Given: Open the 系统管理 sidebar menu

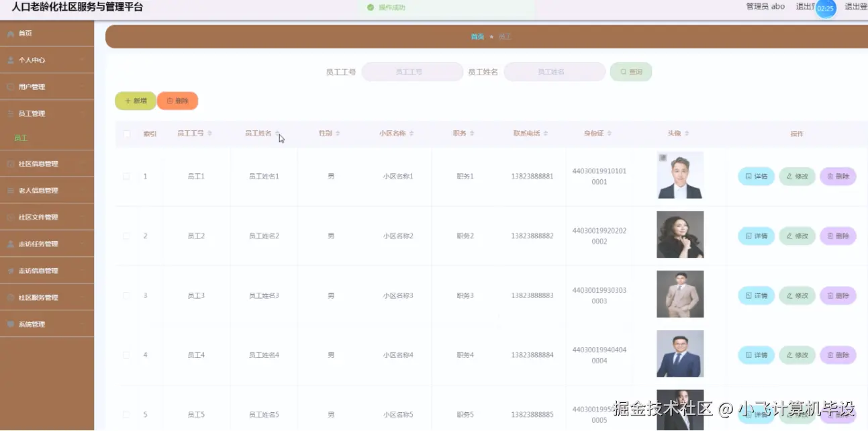Looking at the screenshot, I should point(47,324).
